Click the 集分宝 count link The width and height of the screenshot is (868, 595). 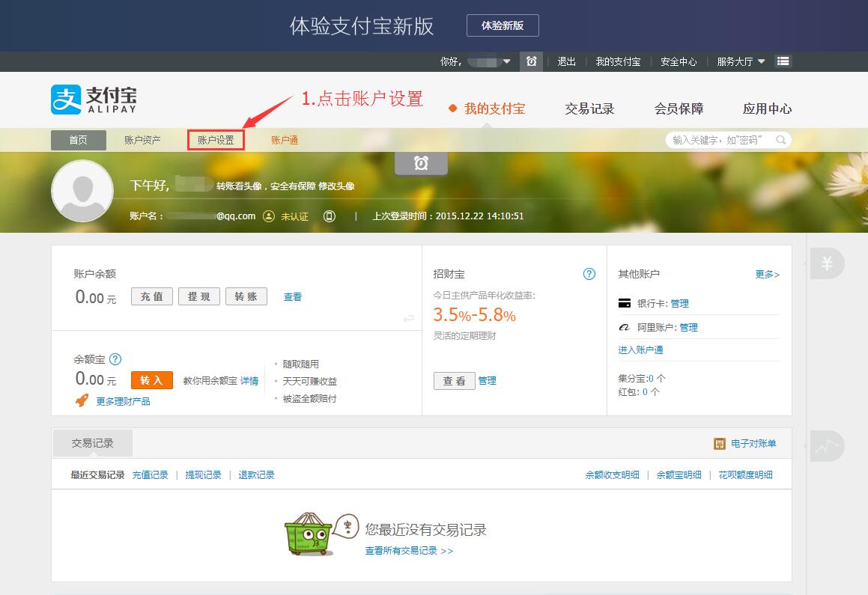[651, 378]
